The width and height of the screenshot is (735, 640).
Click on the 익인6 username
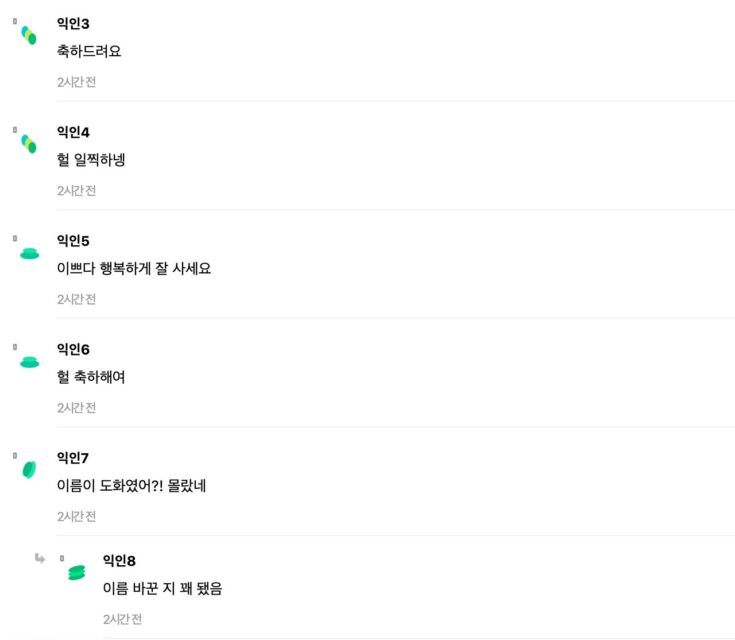click(x=73, y=349)
